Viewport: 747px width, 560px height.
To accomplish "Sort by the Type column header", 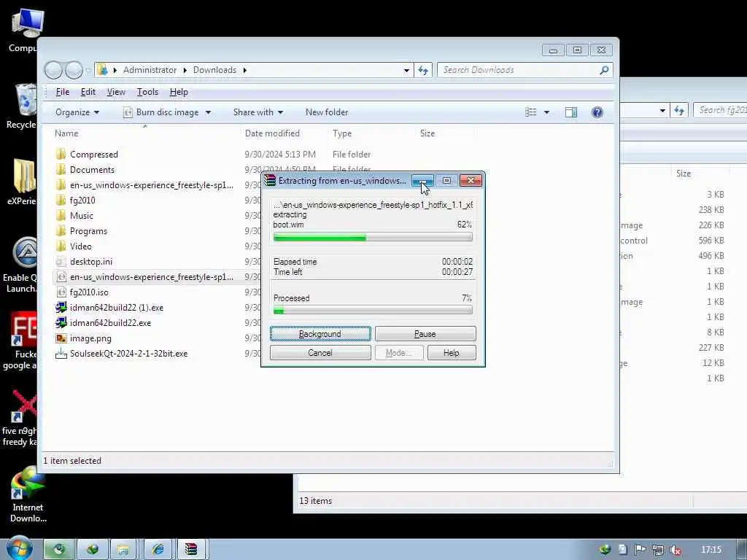I will (x=342, y=133).
